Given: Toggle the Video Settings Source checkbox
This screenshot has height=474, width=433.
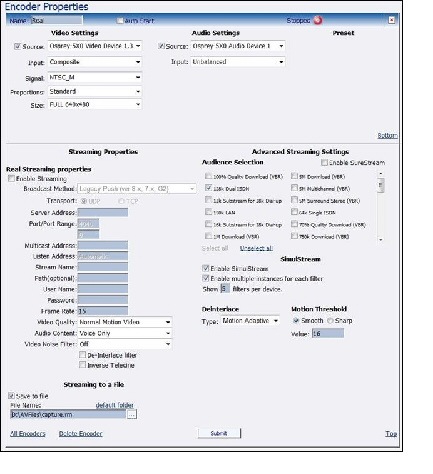Looking at the screenshot, I should [17, 46].
